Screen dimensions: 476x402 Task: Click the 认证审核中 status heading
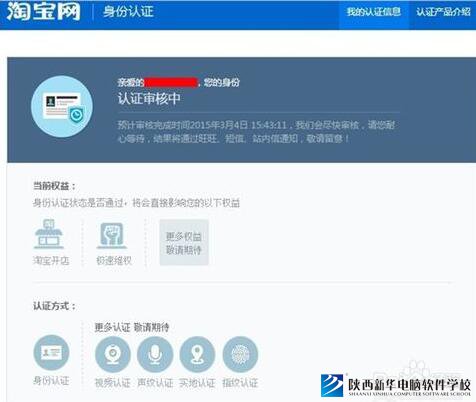point(149,99)
